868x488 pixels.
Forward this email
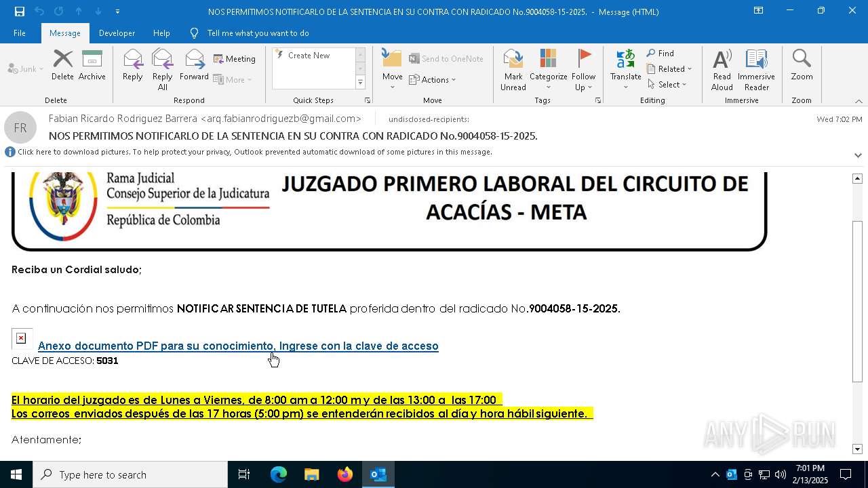click(194, 65)
